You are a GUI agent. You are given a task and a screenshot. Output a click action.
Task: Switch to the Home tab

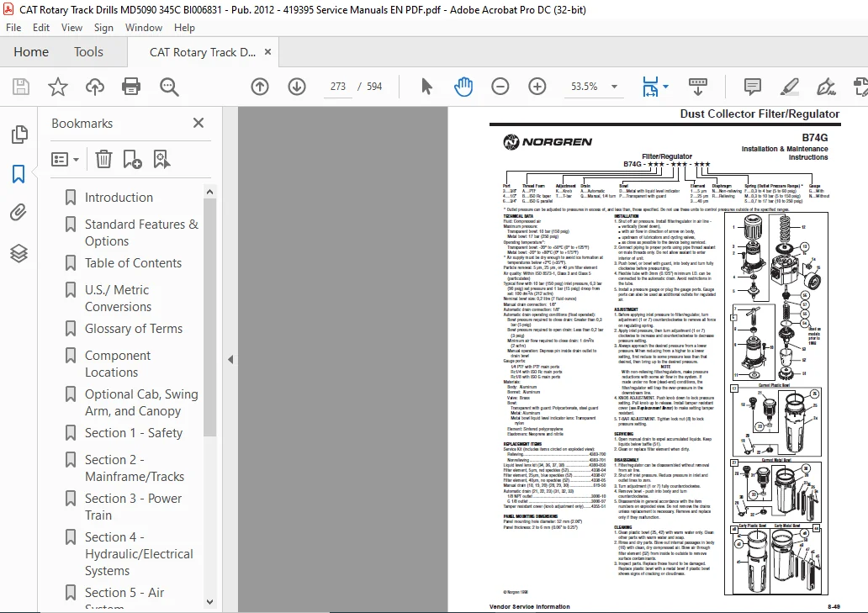31,52
